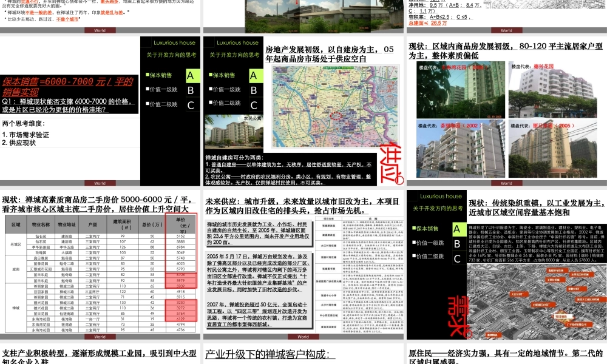Click the 农民公寓 building photo
This screenshot has height=364, width=607.
tap(234, 132)
